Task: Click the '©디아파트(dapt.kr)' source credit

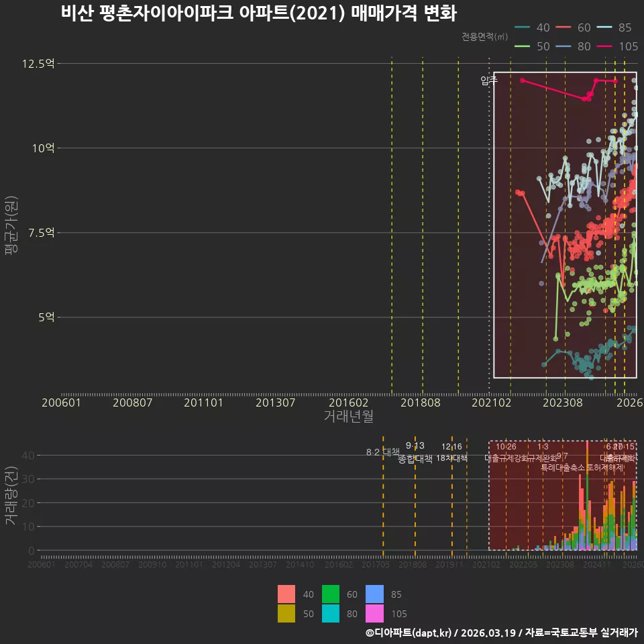Action: [x=409, y=633]
